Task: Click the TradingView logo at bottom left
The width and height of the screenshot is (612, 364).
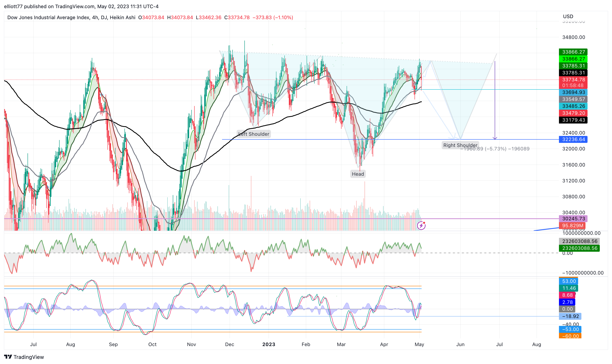Action: click(x=24, y=357)
